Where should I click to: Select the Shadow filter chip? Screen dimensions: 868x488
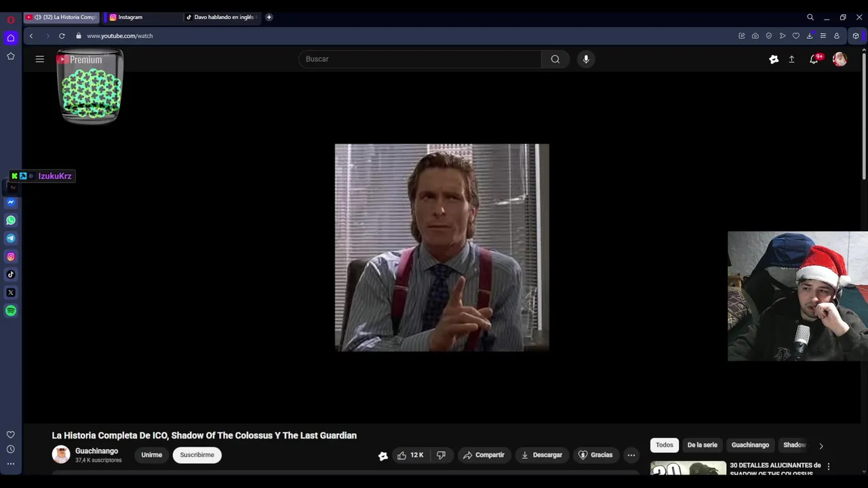click(x=794, y=445)
